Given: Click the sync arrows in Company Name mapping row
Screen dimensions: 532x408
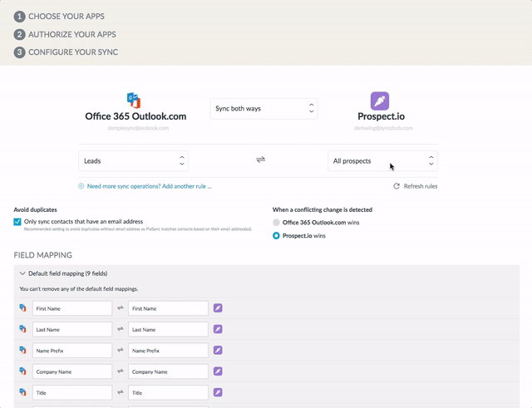Looking at the screenshot, I should pos(120,371).
